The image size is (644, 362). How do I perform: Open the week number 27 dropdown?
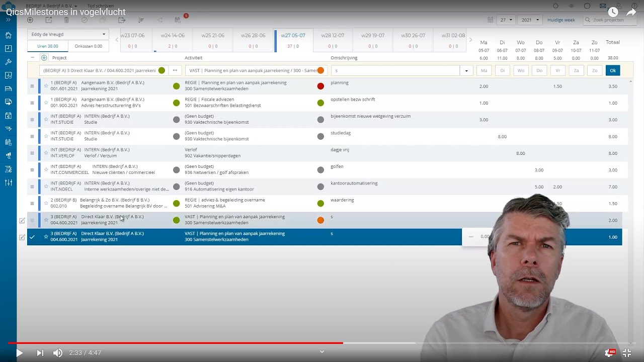(505, 20)
